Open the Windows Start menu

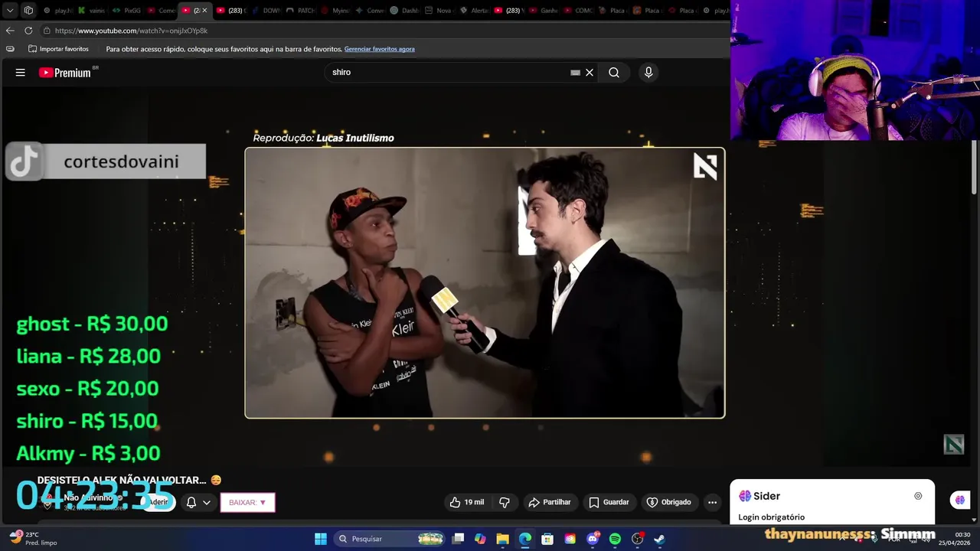pos(321,539)
